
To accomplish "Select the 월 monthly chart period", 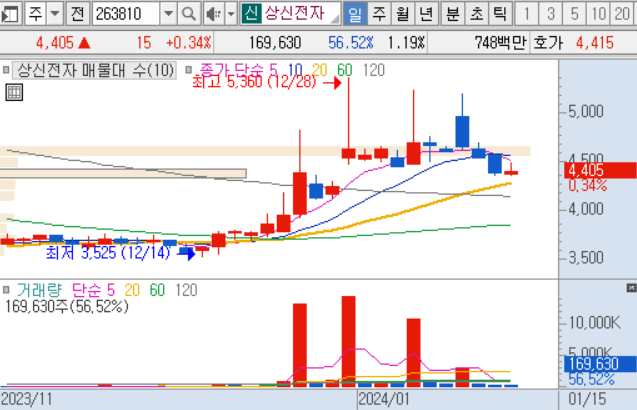I will point(403,14).
